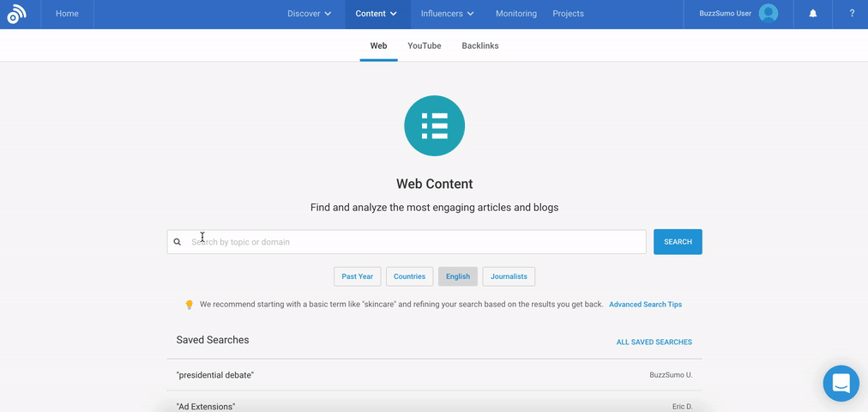This screenshot has width=868, height=412.
Task: Expand the Influencers menu
Action: (447, 14)
